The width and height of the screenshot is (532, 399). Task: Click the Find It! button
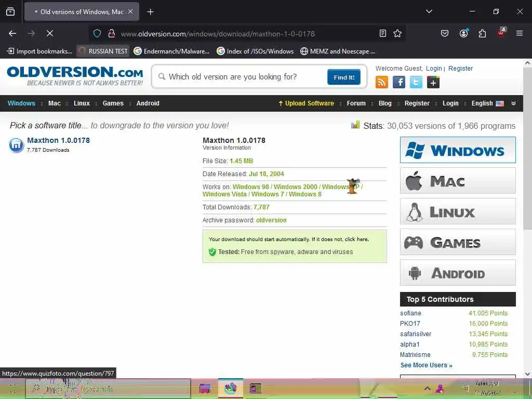click(344, 77)
